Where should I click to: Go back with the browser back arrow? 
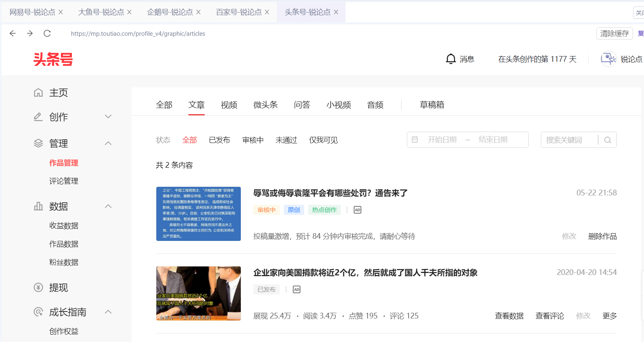13,33
